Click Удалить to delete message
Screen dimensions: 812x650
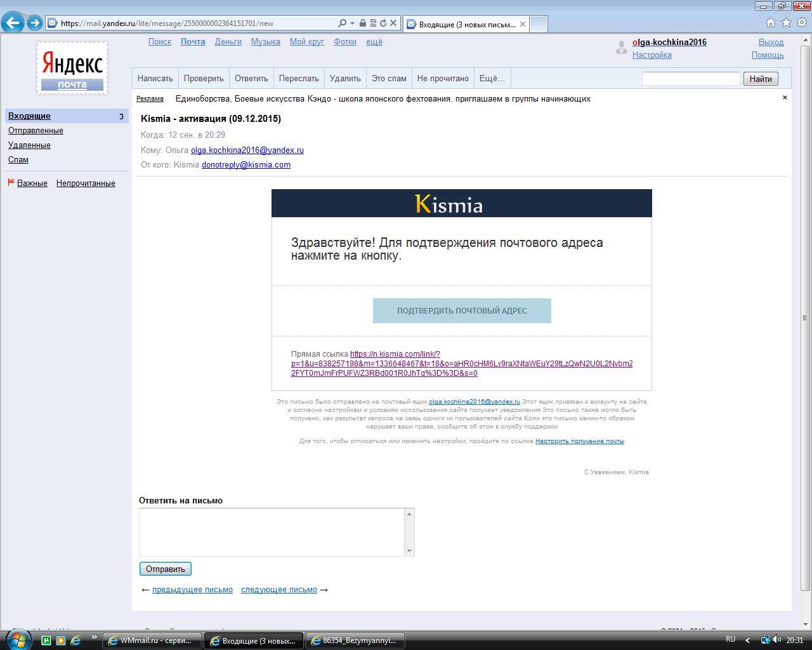(x=345, y=78)
